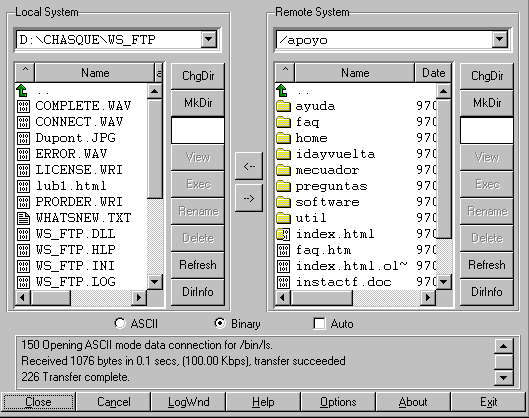Click the remote file mask input field
Viewport: 529px width, 418px height.
pyautogui.click(x=487, y=130)
